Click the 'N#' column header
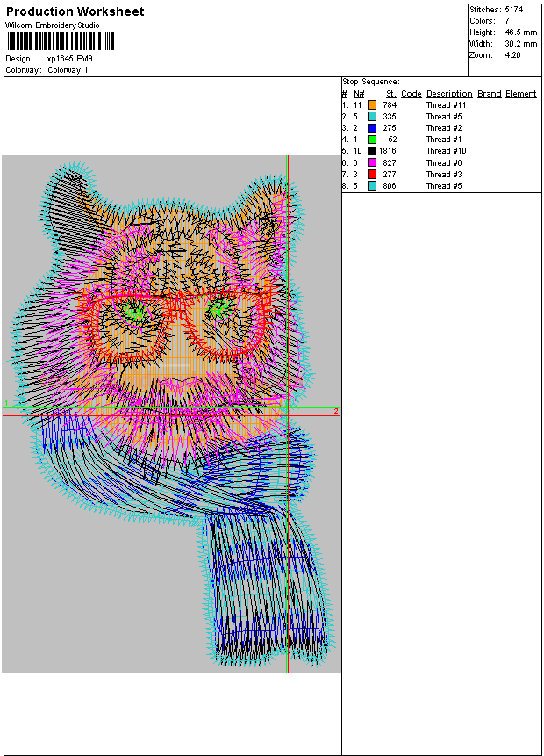Viewport: 544px width, 756px height. pos(359,94)
